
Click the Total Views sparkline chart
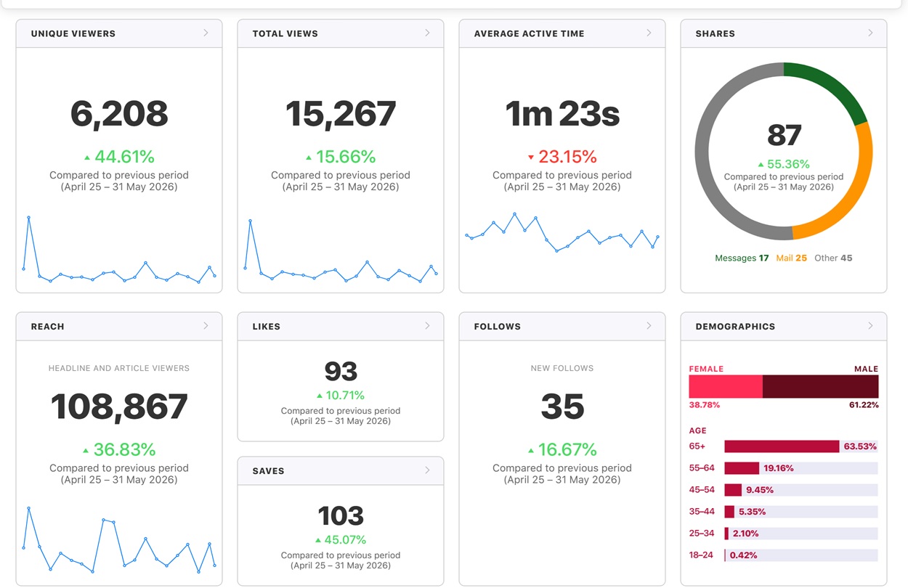coord(341,251)
